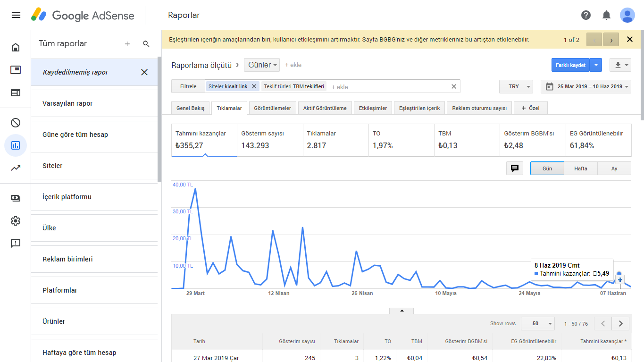Collapse the chart with the up arrow
Image resolution: width=644 pixels, height=362 pixels.
pos(401,311)
